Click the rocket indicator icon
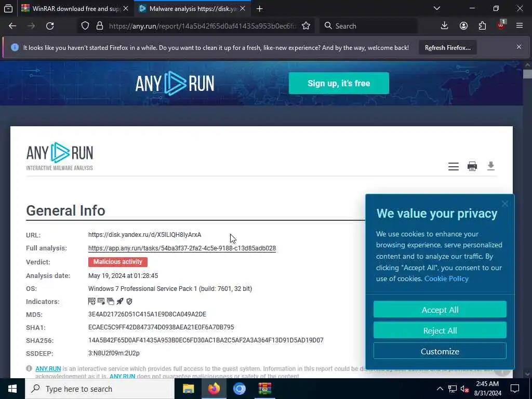The image size is (532, 399). 120,301
